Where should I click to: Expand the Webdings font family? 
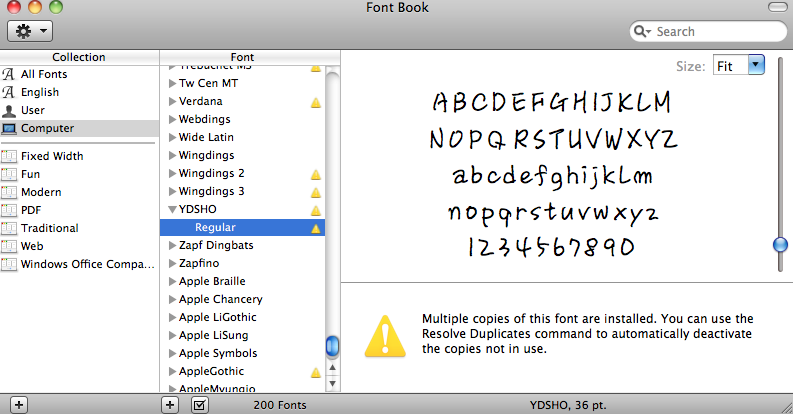(x=172, y=119)
